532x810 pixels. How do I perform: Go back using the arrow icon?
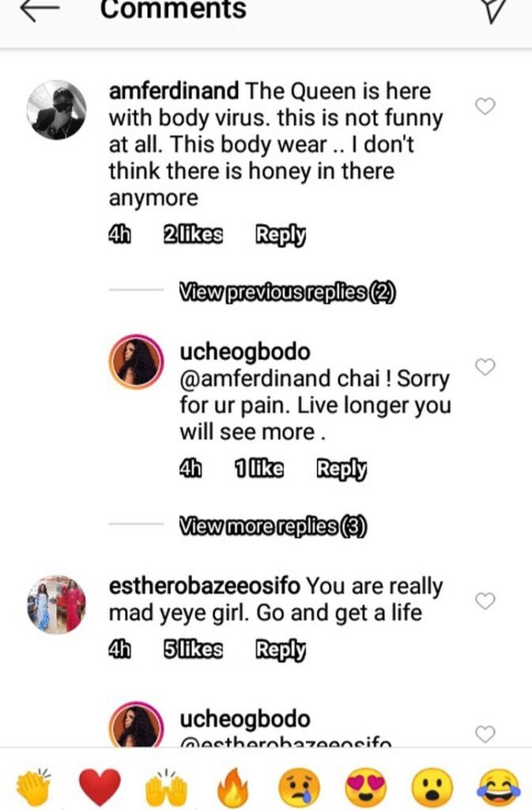coord(40,9)
